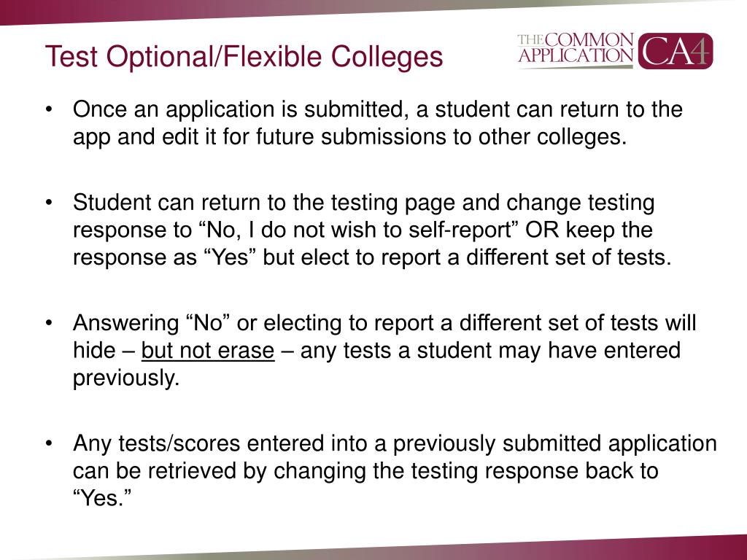The height and width of the screenshot is (560, 747).
Task: Click the first bullet point marker
Action: pos(49,110)
